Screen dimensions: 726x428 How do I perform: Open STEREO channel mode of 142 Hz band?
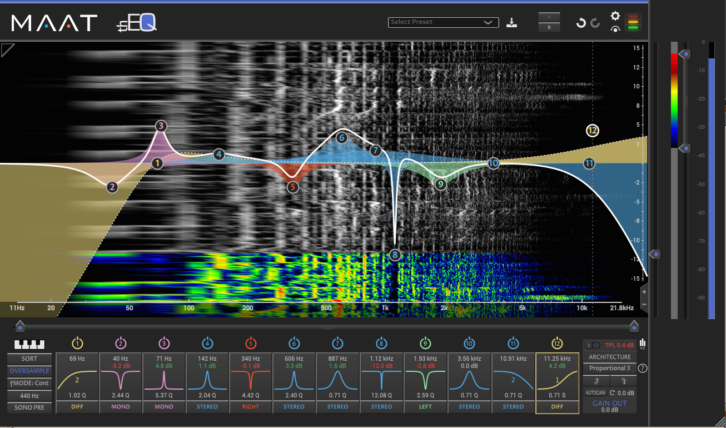click(x=207, y=407)
